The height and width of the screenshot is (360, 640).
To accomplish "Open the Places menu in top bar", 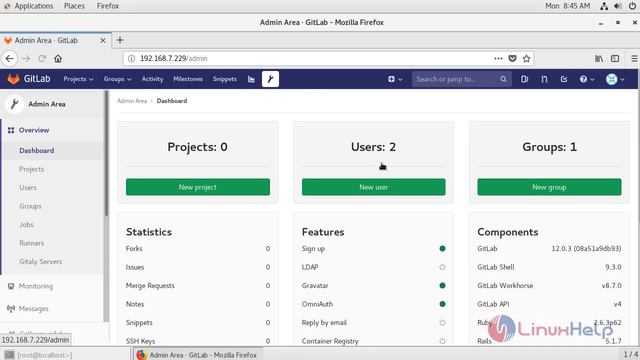I will 74,6.
